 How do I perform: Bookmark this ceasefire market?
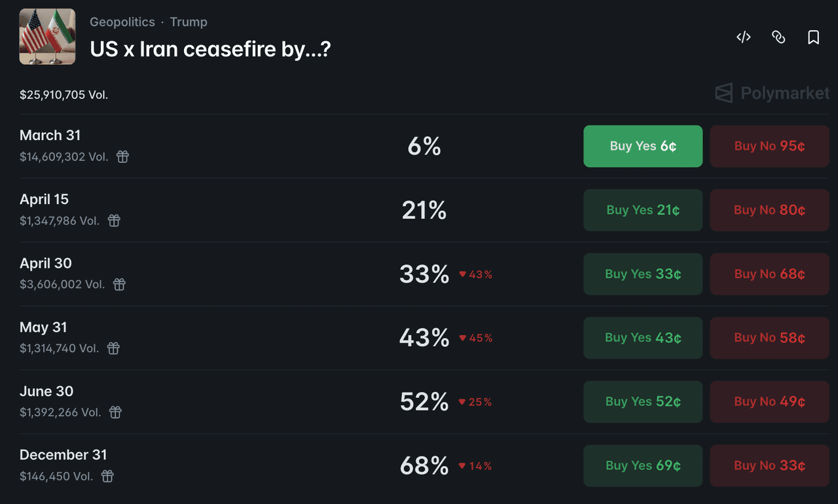[x=813, y=37]
